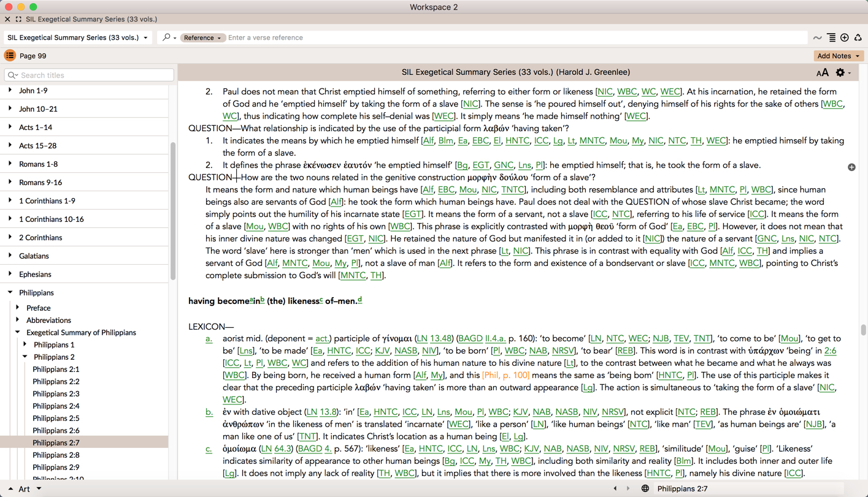Adjust text size with the AA icon
Screen dimensions: 868x497
[823, 73]
